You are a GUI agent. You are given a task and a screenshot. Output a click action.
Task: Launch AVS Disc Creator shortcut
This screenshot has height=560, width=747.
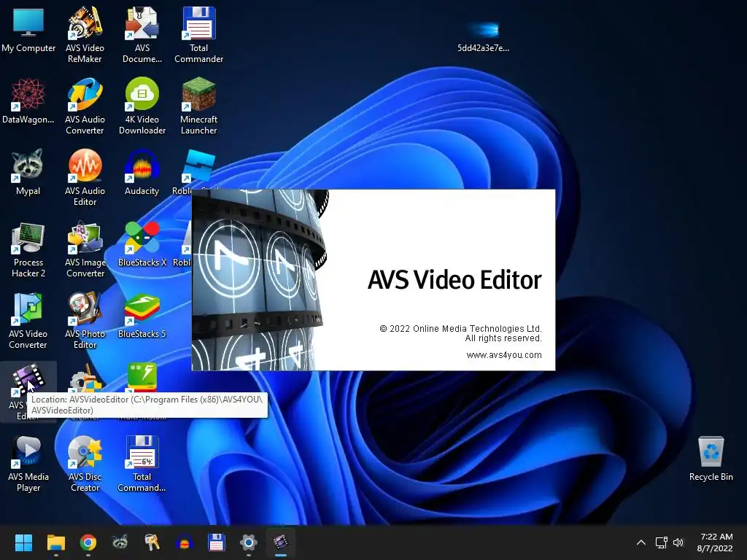(85, 464)
